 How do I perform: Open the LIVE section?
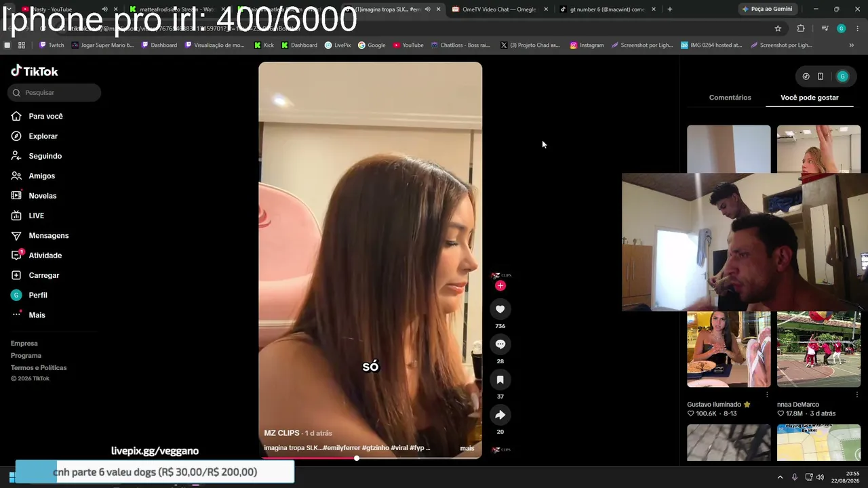tap(36, 216)
